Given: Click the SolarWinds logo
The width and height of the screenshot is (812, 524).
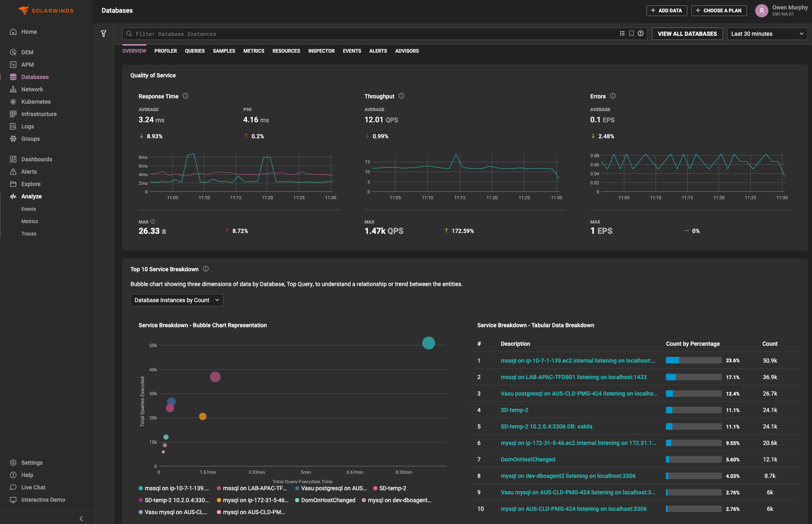Looking at the screenshot, I should coord(46,10).
